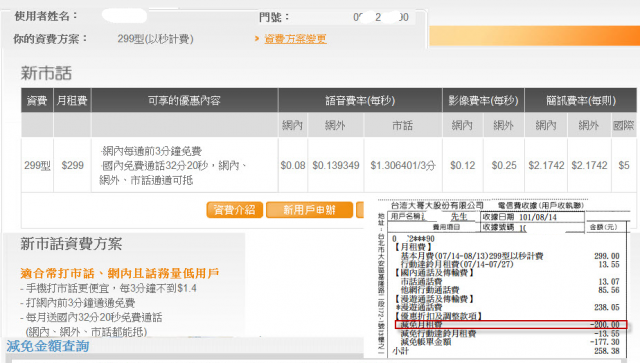Click the 簡訊費率(每則) column header
The height and width of the screenshot is (363, 640).
point(580,100)
